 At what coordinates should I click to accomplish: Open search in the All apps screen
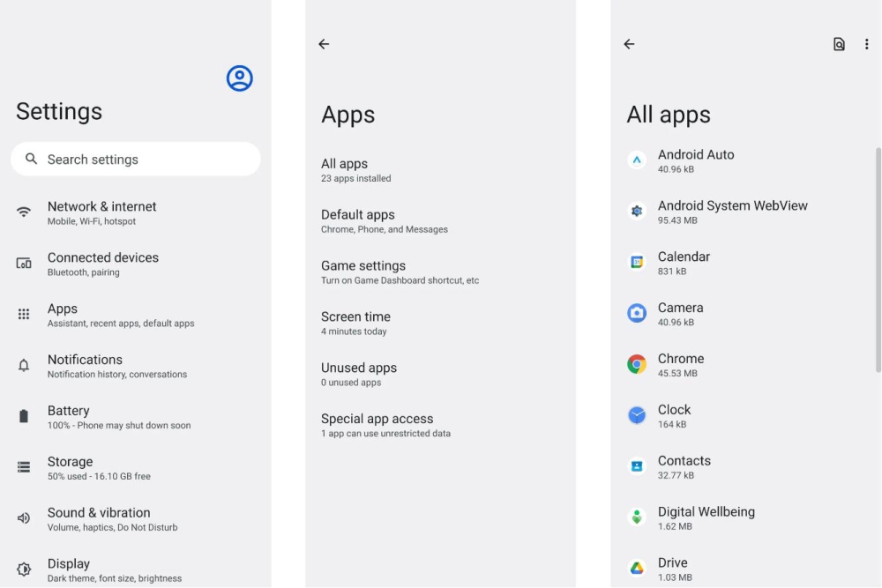[x=839, y=44]
